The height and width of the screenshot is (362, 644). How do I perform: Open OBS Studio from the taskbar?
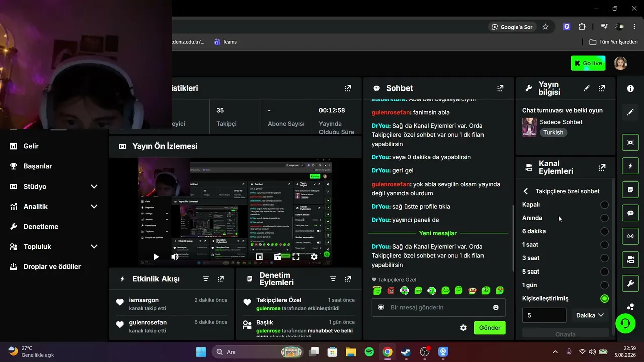425,352
